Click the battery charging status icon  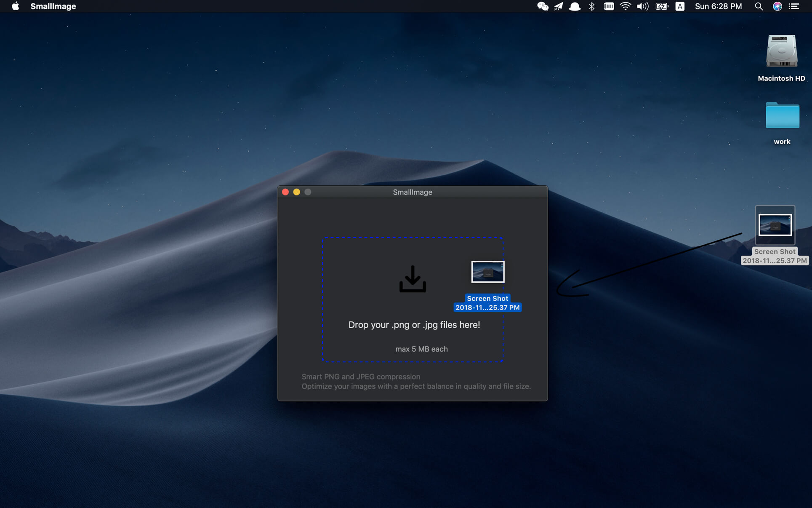click(661, 6)
